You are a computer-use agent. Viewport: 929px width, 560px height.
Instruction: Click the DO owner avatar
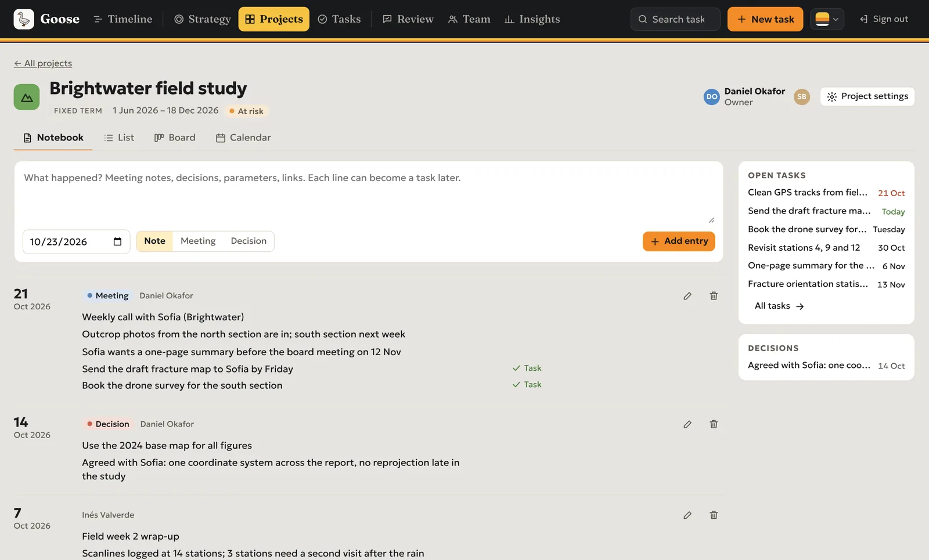point(712,97)
